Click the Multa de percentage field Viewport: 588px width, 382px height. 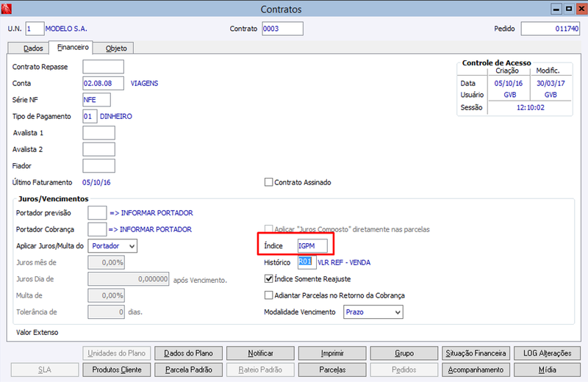tap(106, 295)
